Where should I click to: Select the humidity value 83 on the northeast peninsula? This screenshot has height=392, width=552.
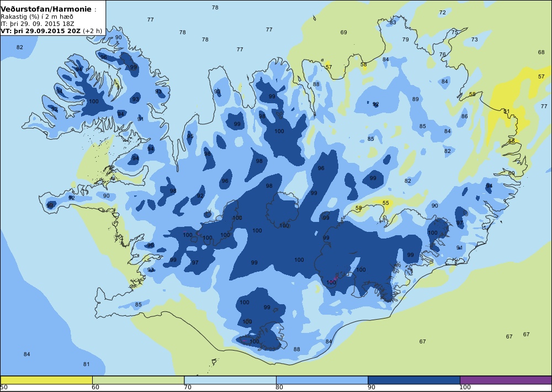point(393,22)
